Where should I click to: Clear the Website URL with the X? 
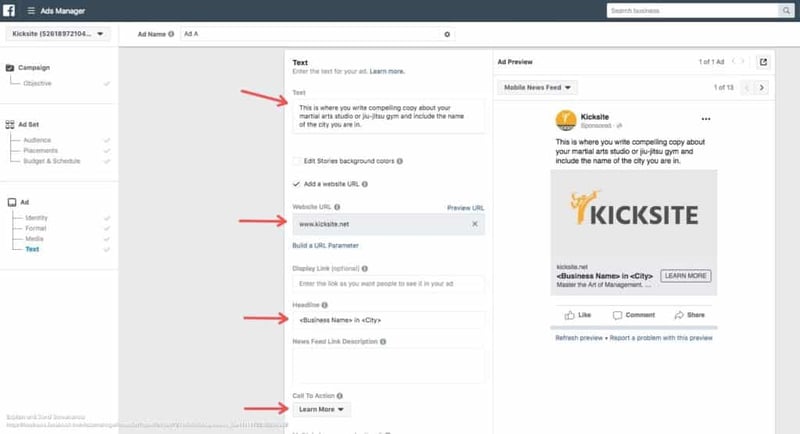pos(475,224)
